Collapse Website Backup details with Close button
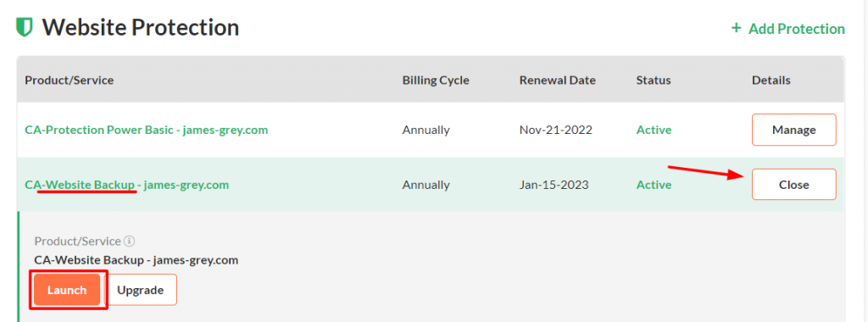The image size is (868, 322). 793,185
